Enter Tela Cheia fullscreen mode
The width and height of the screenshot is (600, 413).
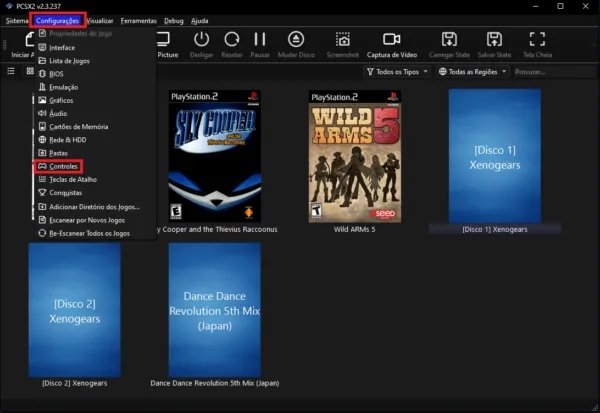(537, 39)
